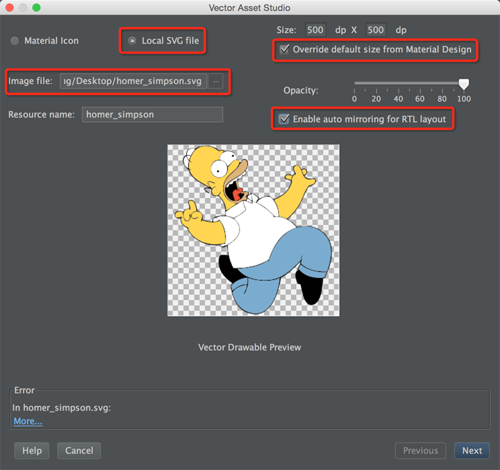Click the width size field showing 500
This screenshot has width=500, height=470.
coord(315,30)
